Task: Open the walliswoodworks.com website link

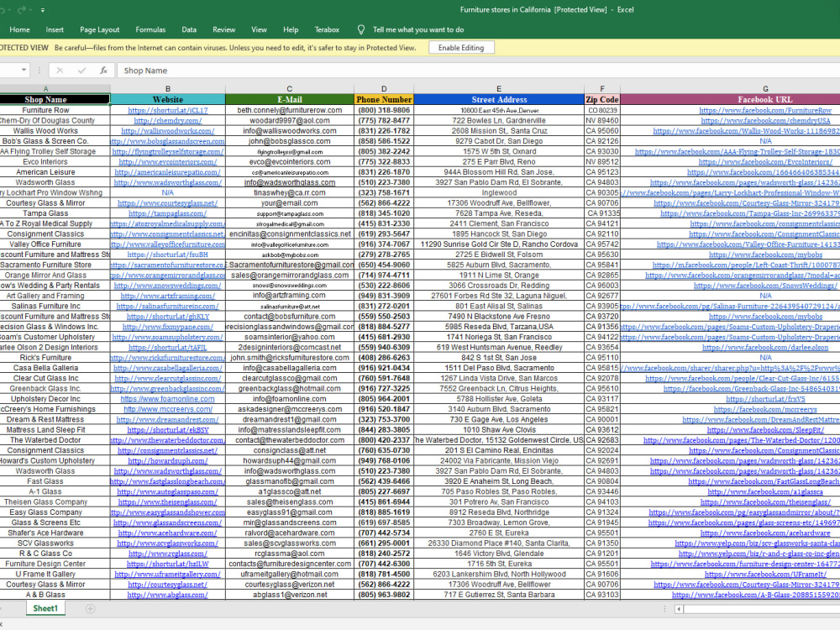Action: click(168, 131)
